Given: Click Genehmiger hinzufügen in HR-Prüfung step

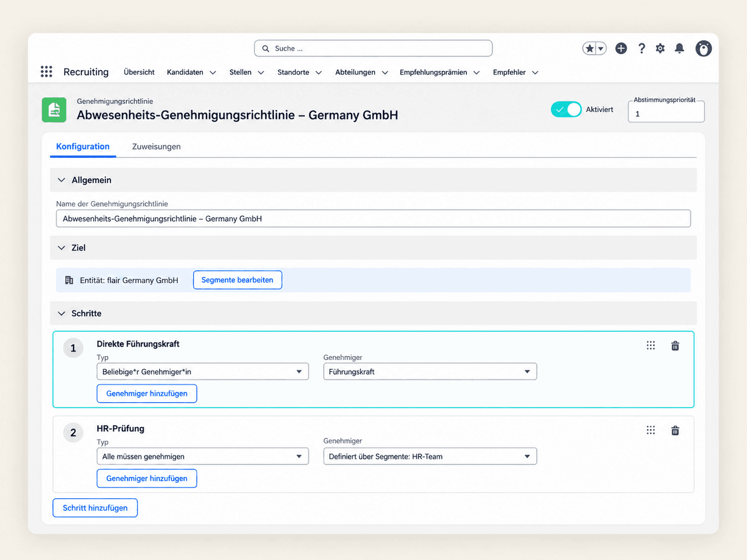Looking at the screenshot, I should [x=147, y=478].
